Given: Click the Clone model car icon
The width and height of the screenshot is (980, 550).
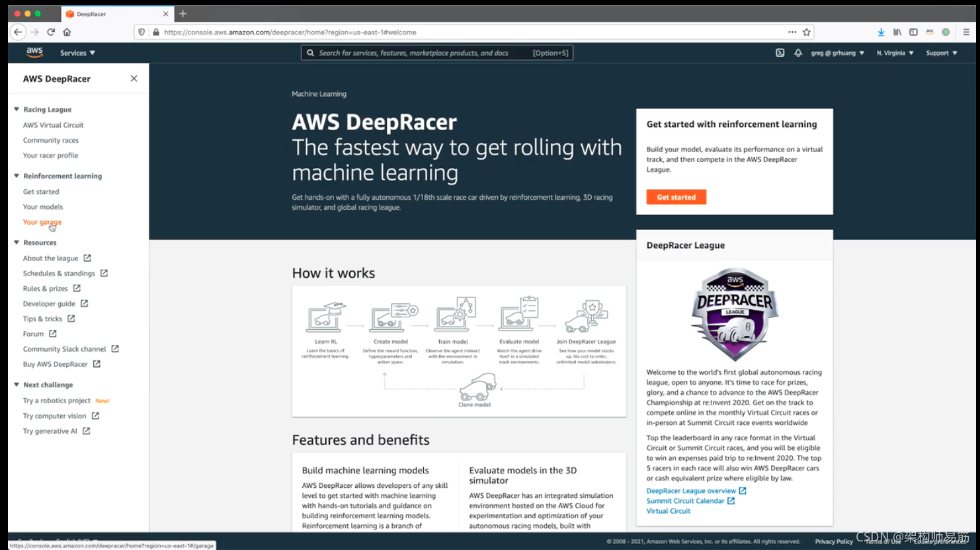Looking at the screenshot, I should point(477,387).
